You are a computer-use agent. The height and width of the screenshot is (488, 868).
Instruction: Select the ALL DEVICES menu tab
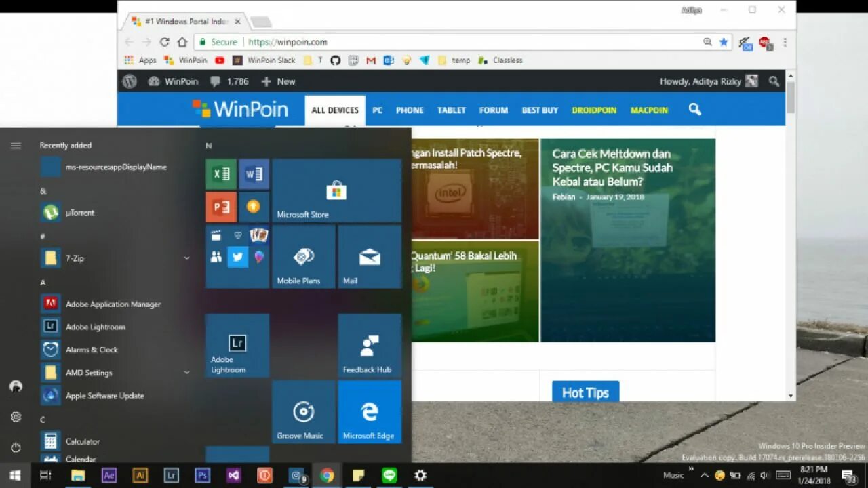tap(335, 110)
